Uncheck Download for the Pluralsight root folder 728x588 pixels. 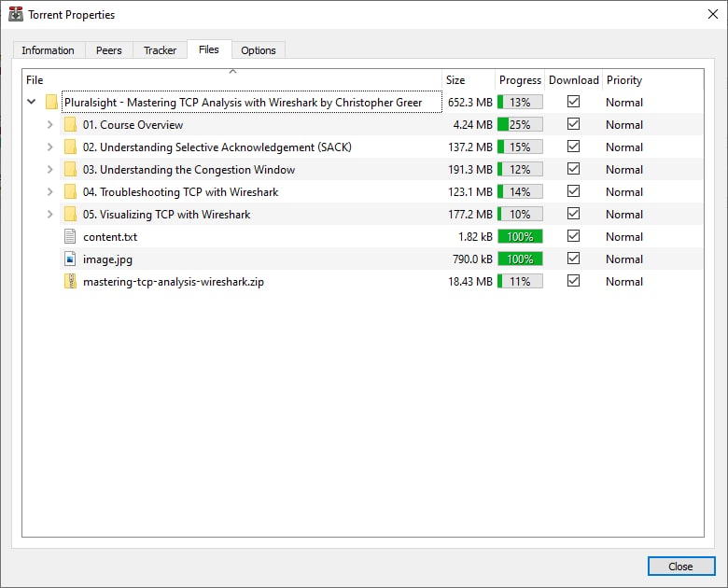coord(573,101)
